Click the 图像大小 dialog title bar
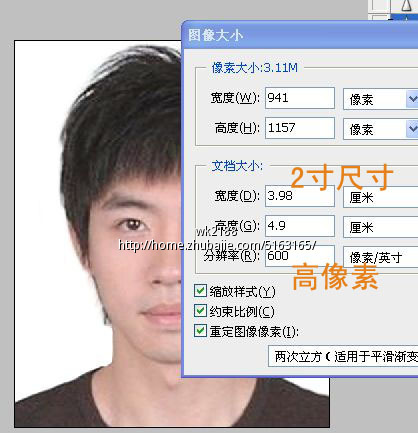 300,35
